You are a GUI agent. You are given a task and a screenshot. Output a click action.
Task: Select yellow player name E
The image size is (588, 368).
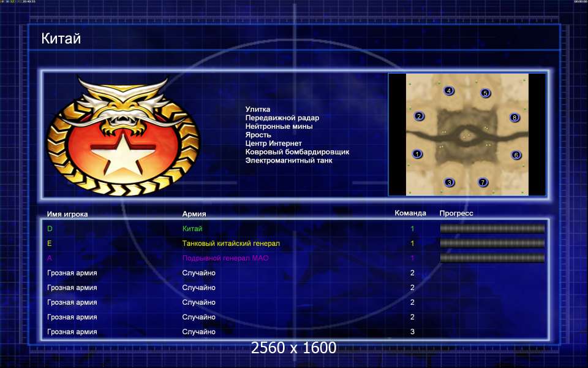point(49,243)
